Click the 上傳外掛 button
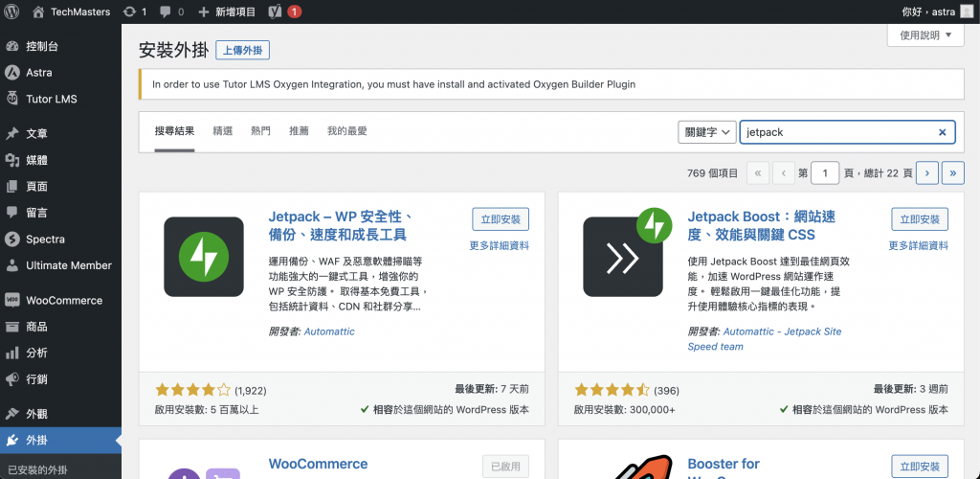The height and width of the screenshot is (479, 980). 242,50
